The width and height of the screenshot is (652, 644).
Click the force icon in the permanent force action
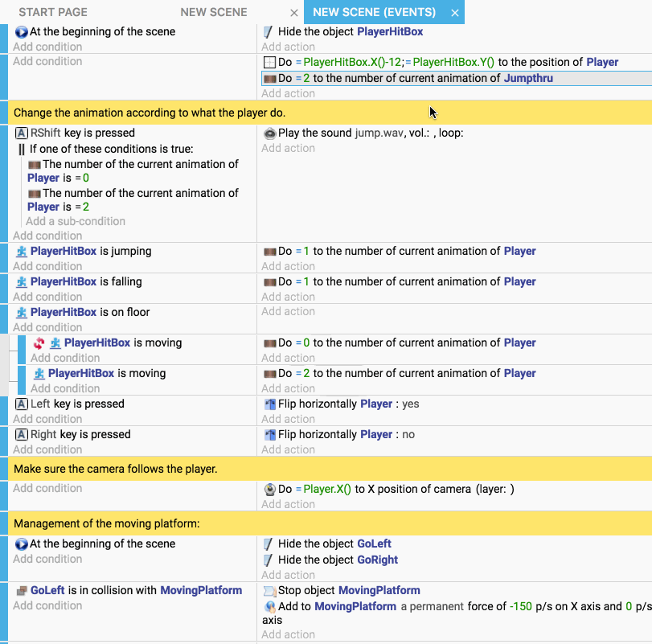click(x=269, y=605)
